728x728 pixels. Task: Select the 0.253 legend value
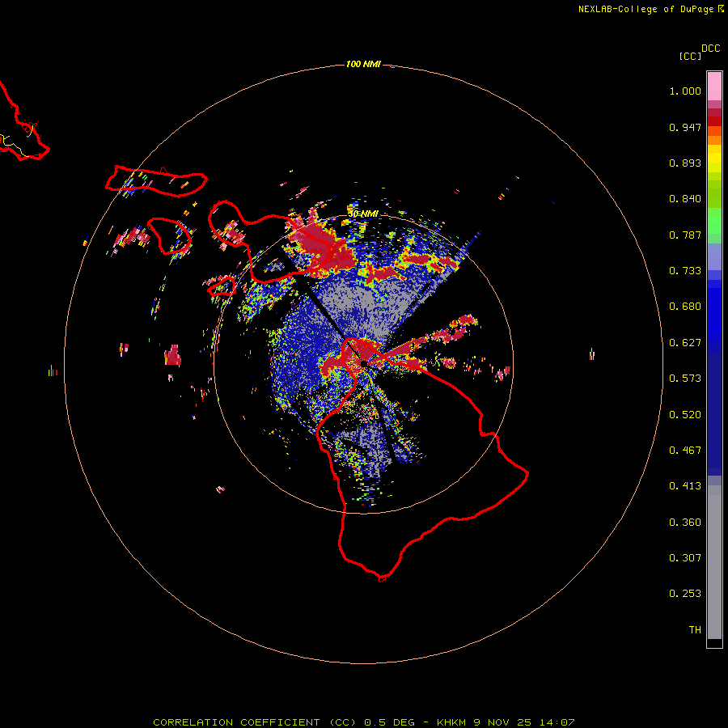685,594
